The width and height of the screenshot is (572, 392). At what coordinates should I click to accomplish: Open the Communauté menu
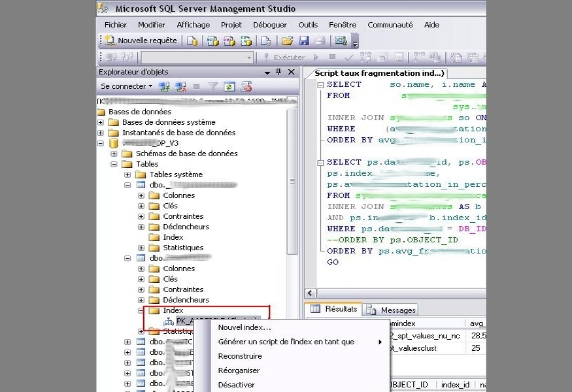(390, 25)
